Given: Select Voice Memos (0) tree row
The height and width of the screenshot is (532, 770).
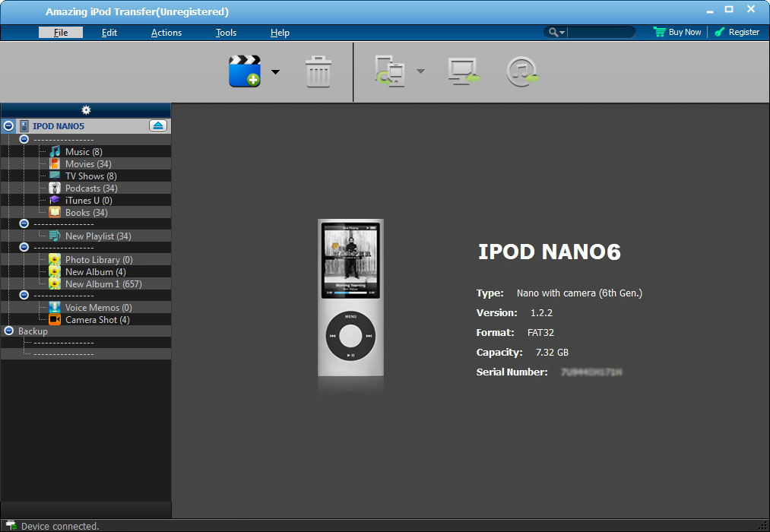Looking at the screenshot, I should [x=99, y=308].
